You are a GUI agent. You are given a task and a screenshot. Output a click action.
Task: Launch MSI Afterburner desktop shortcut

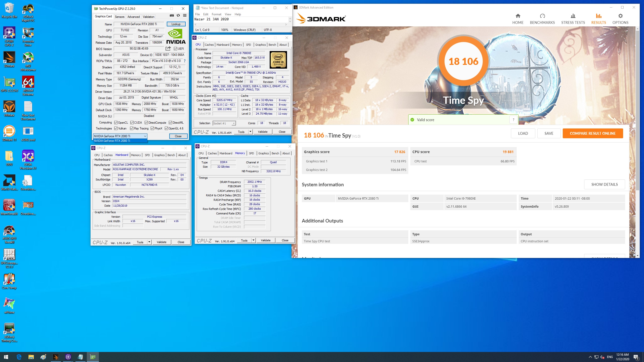[x=28, y=61]
